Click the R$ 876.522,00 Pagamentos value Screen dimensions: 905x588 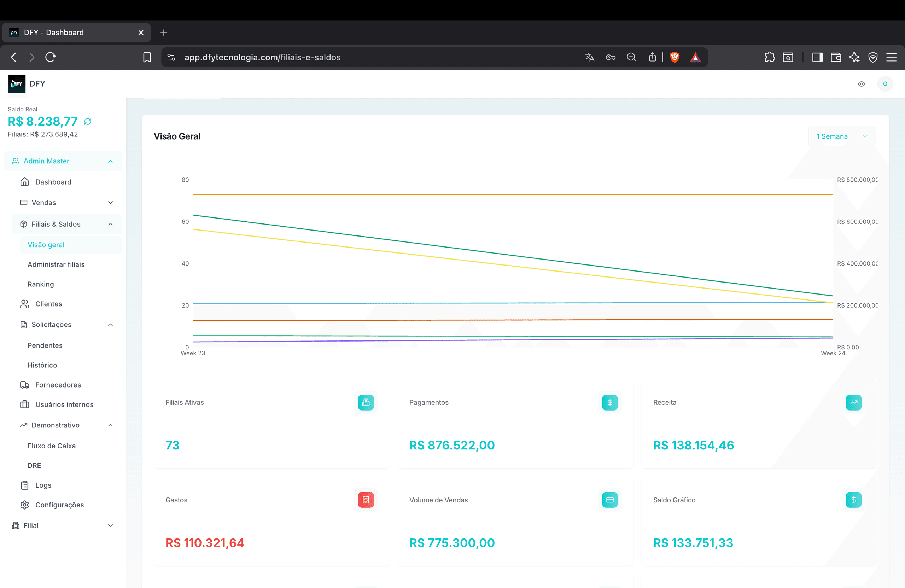(x=452, y=445)
